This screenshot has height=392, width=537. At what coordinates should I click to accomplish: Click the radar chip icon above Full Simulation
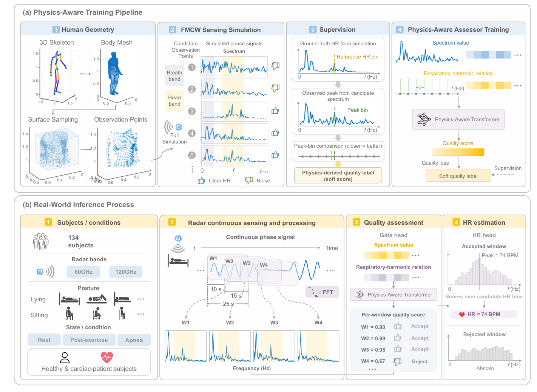[179, 127]
